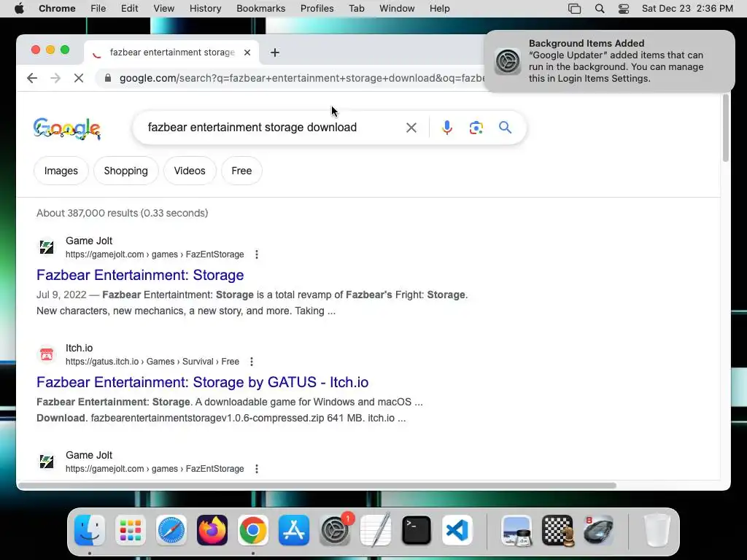747x560 pixels.
Task: Click the date and time in menu bar
Action: pyautogui.click(x=687, y=9)
